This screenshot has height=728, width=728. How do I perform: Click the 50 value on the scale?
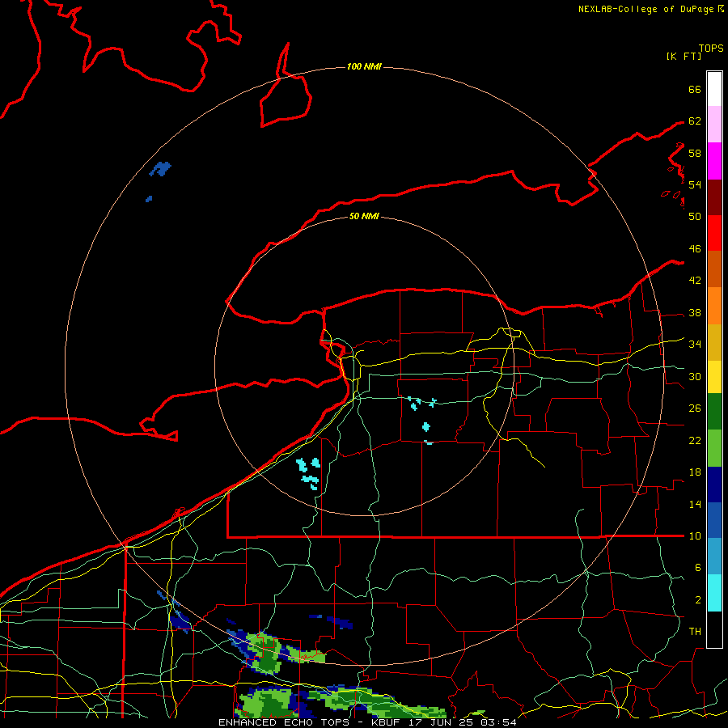[695, 216]
